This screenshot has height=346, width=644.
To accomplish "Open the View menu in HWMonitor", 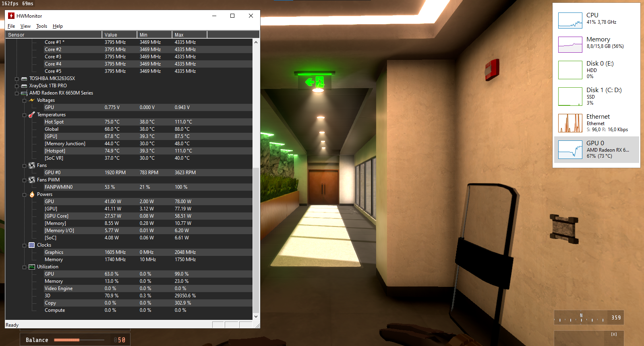I will pyautogui.click(x=25, y=26).
